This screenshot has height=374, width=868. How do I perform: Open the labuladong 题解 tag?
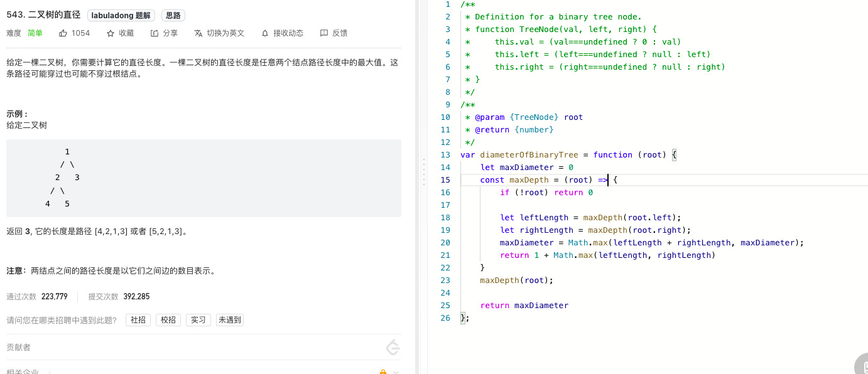tap(121, 16)
